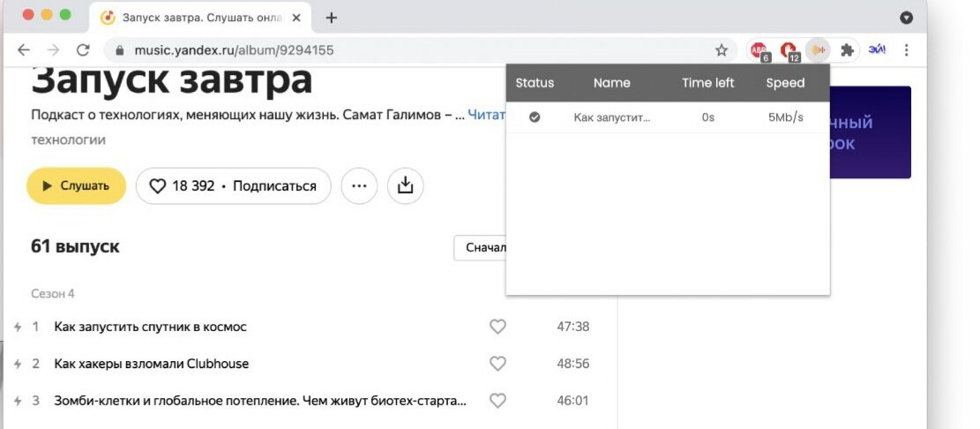Click the 47:38 episode duration
The width and height of the screenshot is (980, 429).
point(573,327)
